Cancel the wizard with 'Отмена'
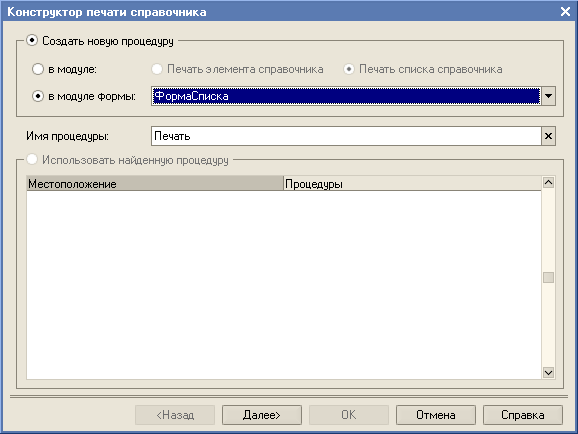The height and width of the screenshot is (434, 578). 436,415
